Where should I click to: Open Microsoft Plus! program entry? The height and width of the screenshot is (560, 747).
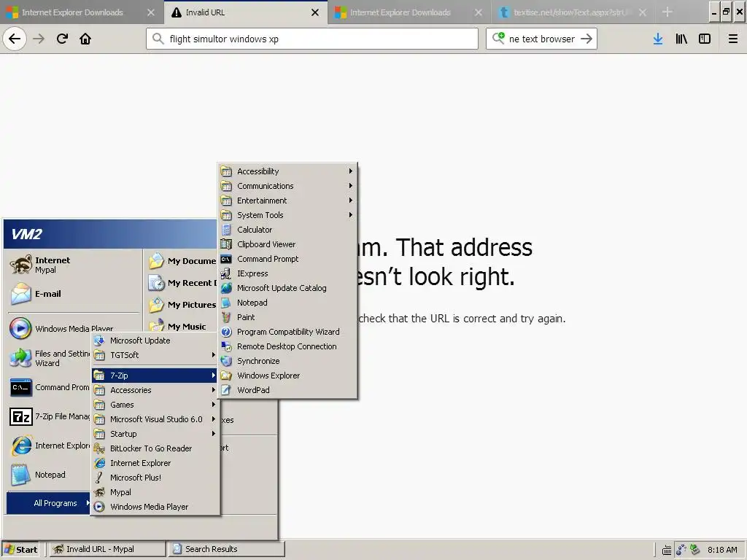(x=155, y=478)
